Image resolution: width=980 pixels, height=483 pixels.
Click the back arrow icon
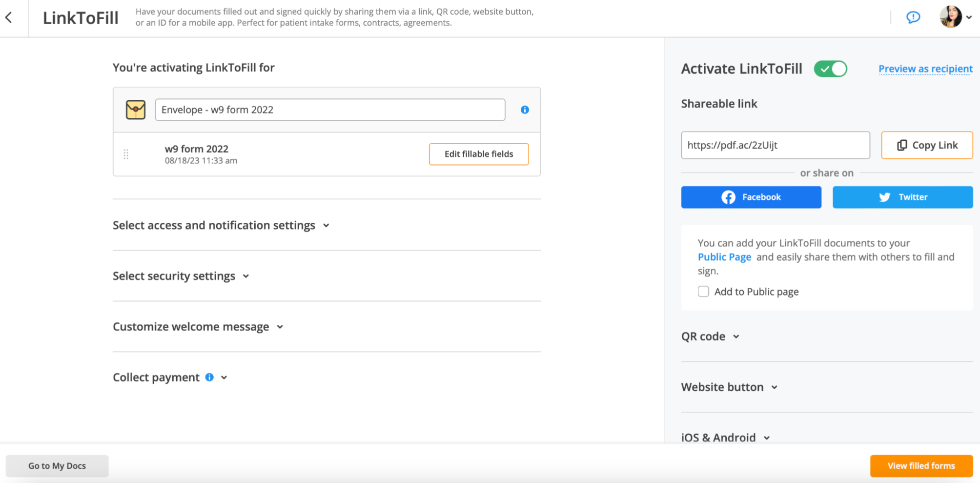(x=9, y=18)
